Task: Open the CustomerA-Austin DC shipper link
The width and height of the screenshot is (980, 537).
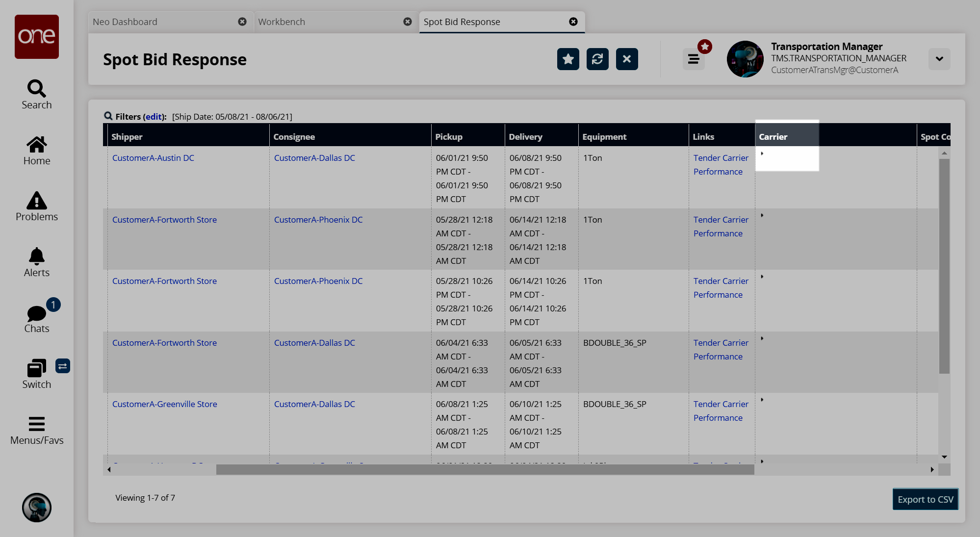Action: [x=153, y=158]
